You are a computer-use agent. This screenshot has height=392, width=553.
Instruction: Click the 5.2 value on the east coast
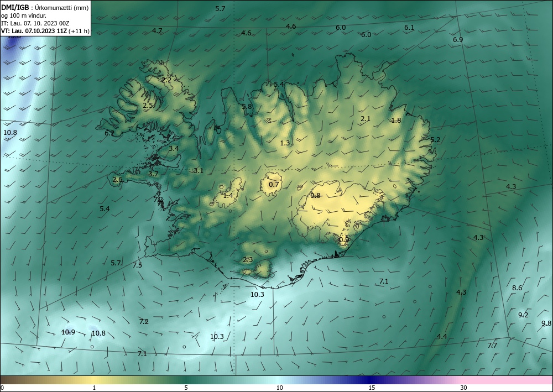coord(435,139)
